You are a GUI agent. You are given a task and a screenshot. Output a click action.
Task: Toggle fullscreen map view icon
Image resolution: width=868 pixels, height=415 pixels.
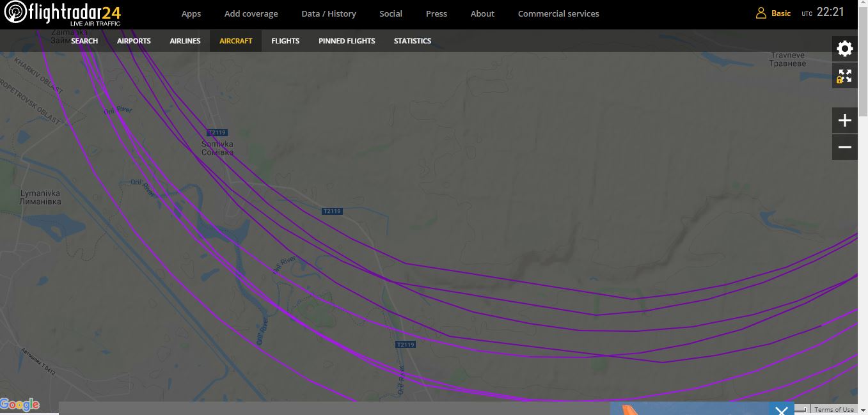[844, 76]
